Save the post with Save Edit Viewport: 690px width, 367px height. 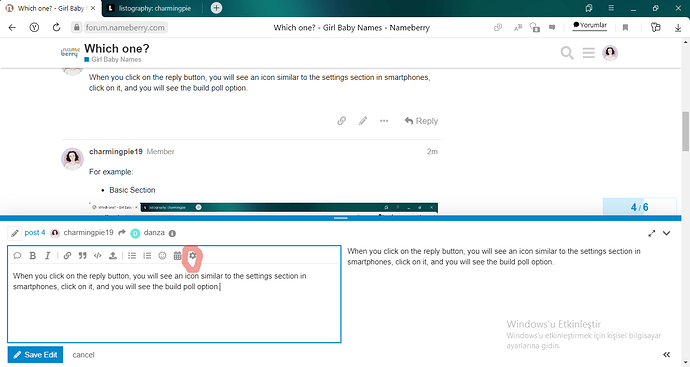coord(35,355)
